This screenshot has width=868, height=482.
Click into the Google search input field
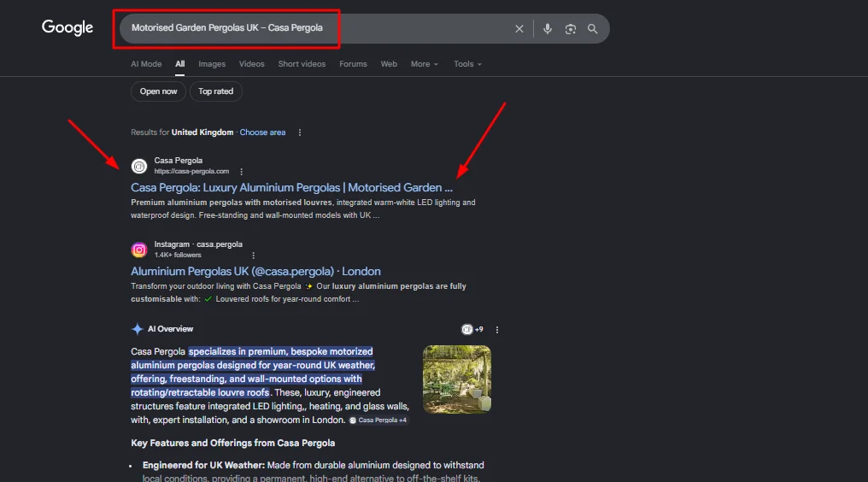(x=316, y=28)
